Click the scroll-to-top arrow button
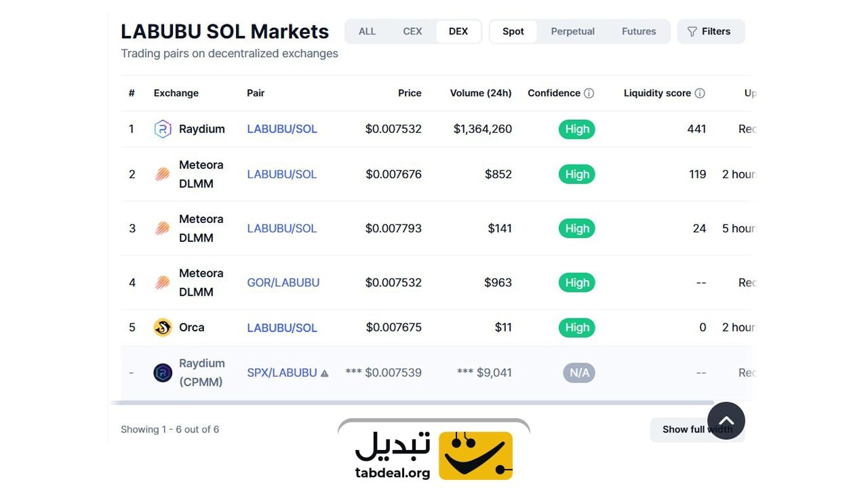Viewport: 868px width, 488px height. pos(726,421)
